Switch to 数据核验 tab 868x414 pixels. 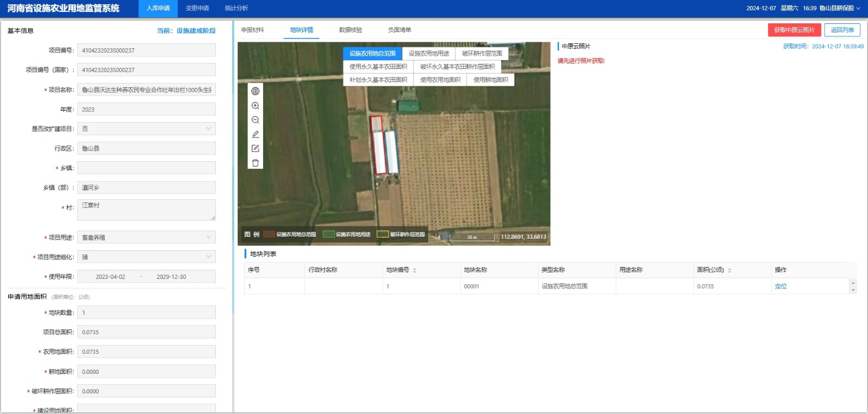(350, 30)
